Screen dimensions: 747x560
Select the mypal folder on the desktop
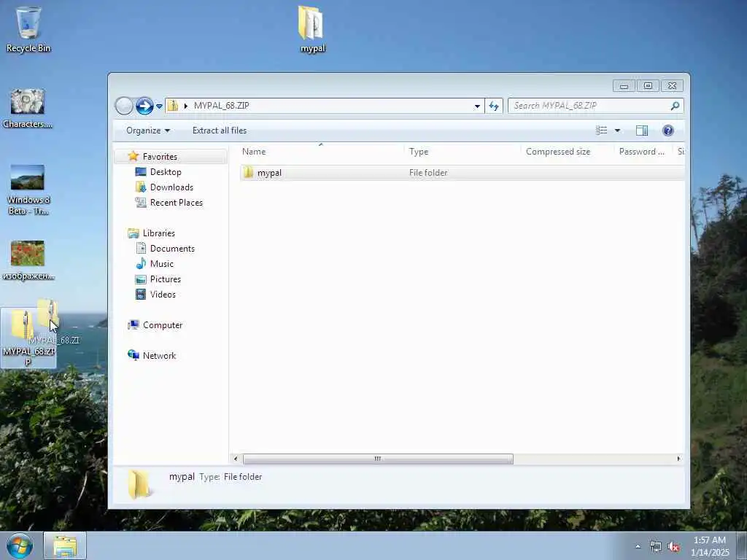tap(312, 29)
